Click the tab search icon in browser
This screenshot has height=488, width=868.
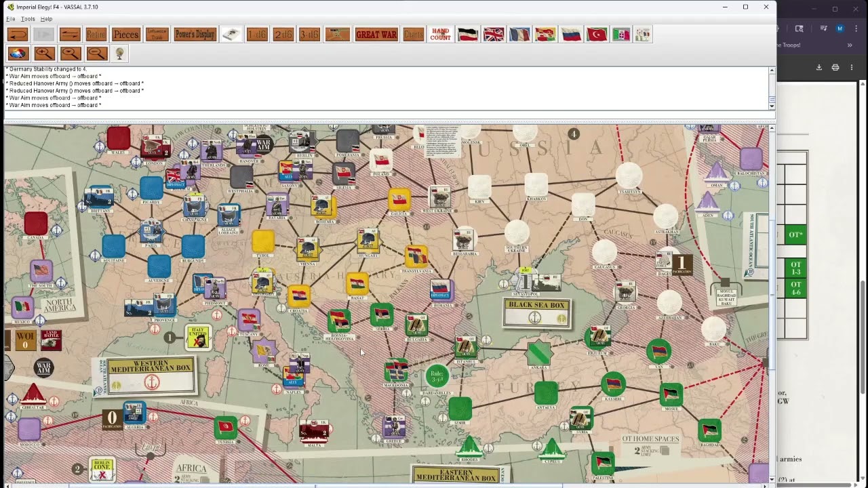[x=800, y=28]
